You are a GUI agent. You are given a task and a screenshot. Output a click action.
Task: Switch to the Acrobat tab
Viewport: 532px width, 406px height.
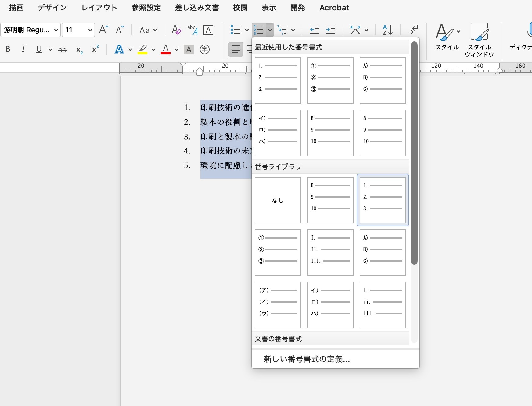pos(334,8)
